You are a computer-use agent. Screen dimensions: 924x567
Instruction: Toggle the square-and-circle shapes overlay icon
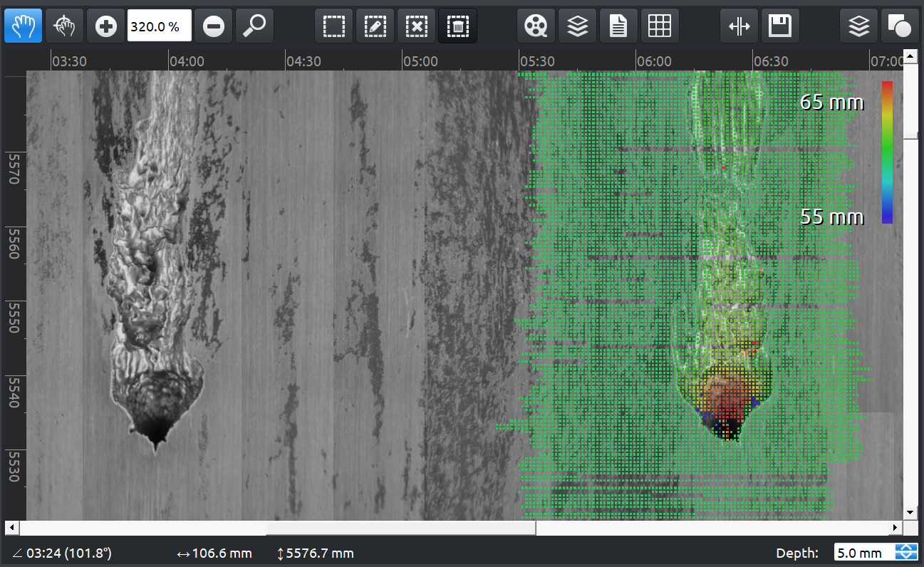coord(900,26)
